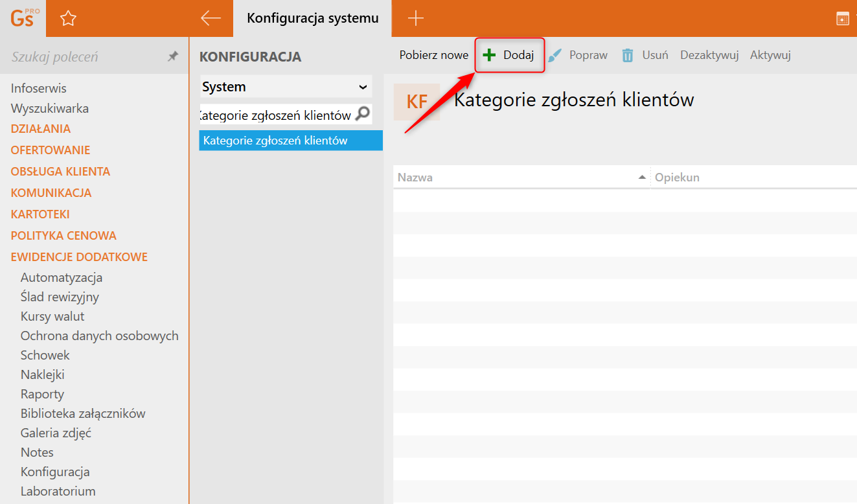Click the KF category badge
This screenshot has height=504, width=857.
coord(417,102)
